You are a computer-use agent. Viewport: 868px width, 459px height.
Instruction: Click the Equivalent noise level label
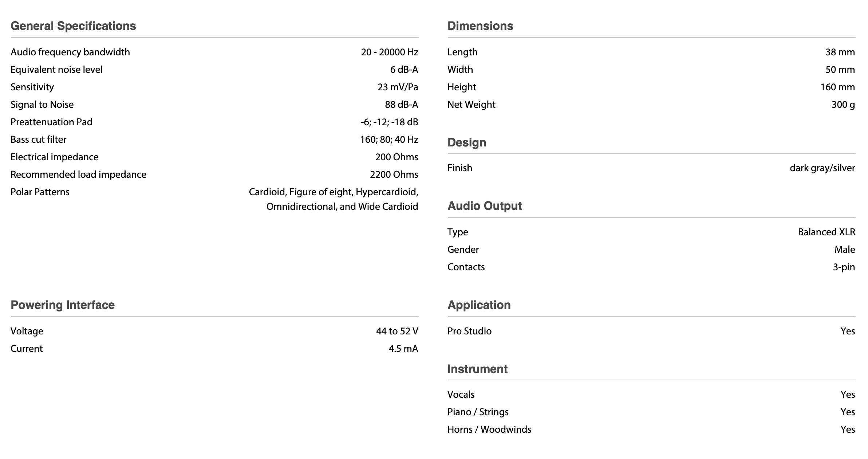[56, 70]
